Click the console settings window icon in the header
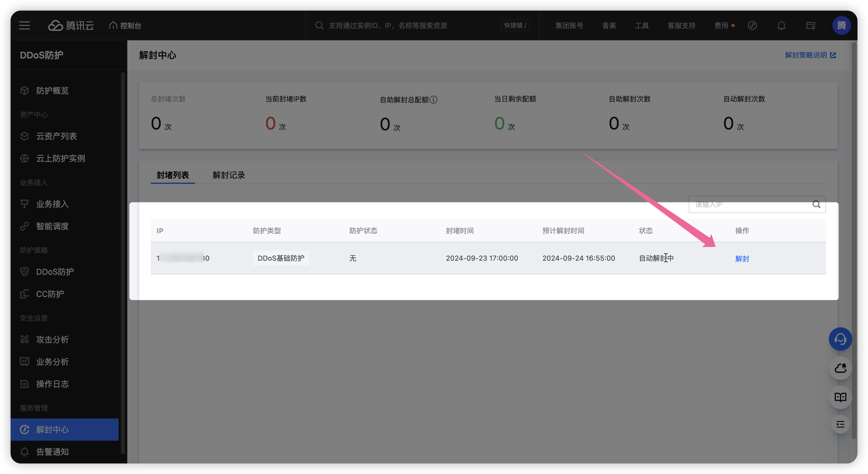The image size is (868, 474). (810, 26)
